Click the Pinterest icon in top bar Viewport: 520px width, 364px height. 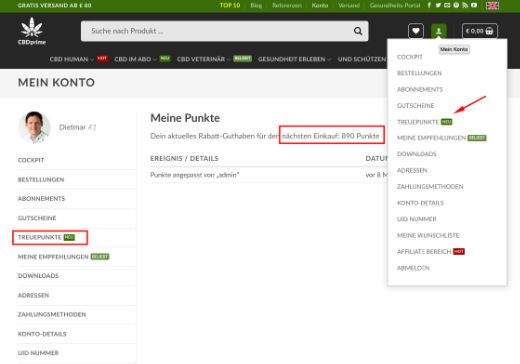456,5
